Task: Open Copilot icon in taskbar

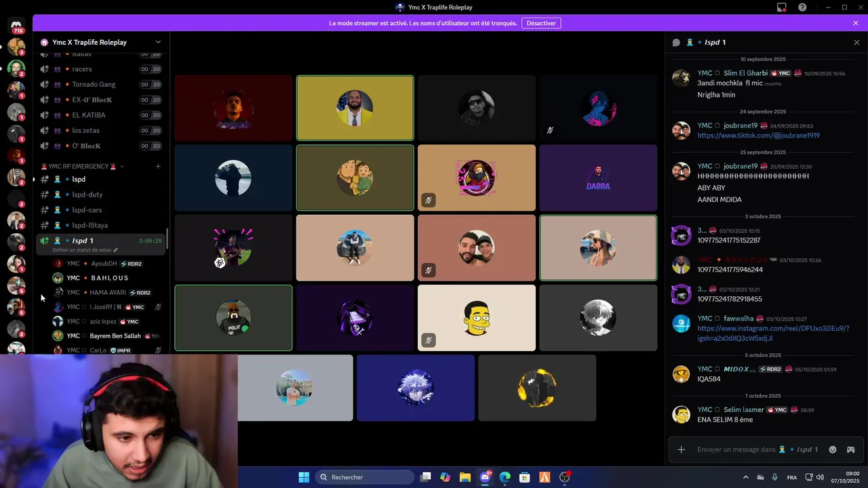Action: [445, 477]
